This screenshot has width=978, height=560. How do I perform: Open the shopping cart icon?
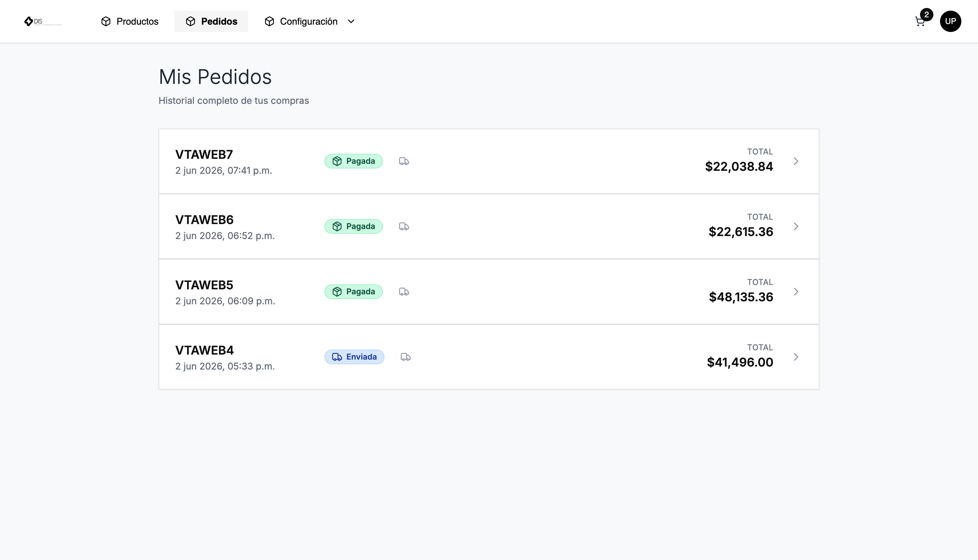[x=920, y=22]
